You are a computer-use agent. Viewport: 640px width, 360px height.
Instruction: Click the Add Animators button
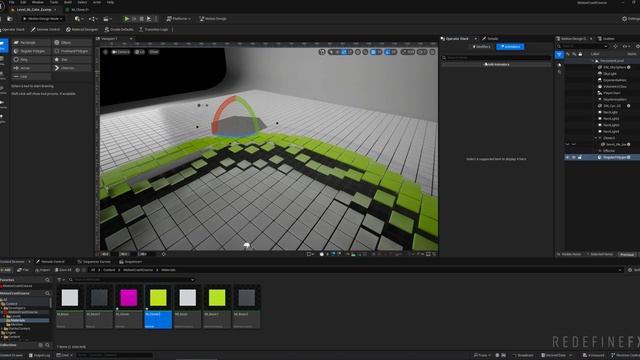[x=496, y=64]
